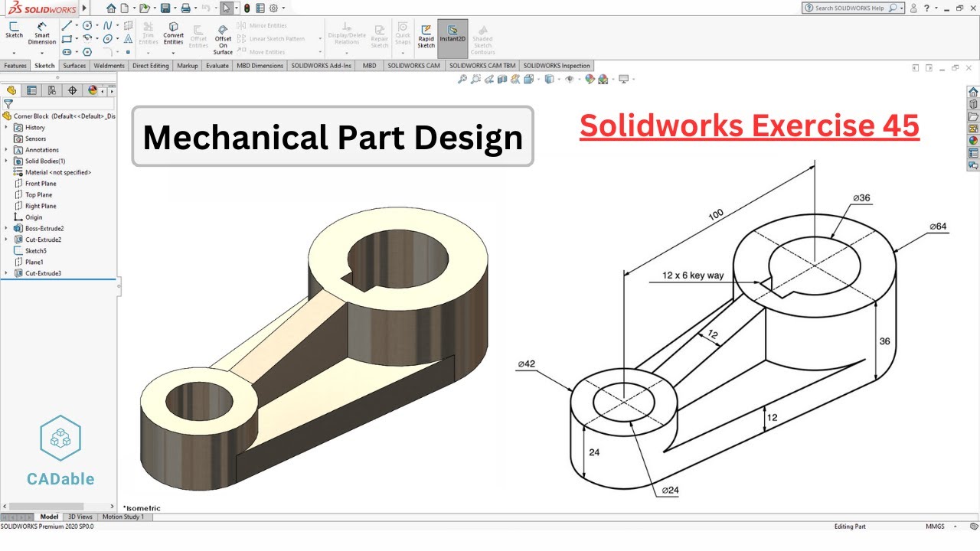Click the Print icon
The height and width of the screenshot is (551, 980).
tap(185, 8)
